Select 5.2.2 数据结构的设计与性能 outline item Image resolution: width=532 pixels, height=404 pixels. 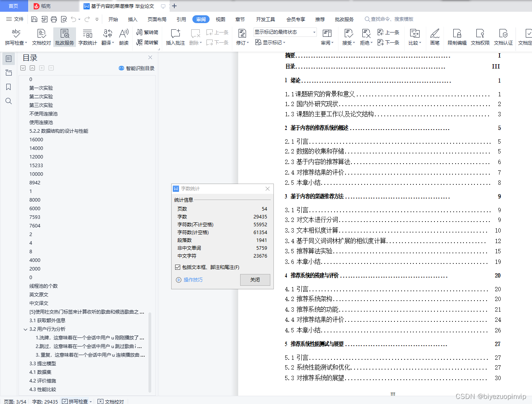(x=59, y=131)
